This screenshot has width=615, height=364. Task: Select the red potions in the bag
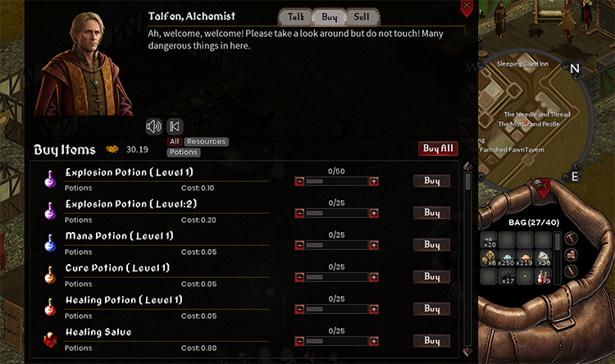click(543, 276)
